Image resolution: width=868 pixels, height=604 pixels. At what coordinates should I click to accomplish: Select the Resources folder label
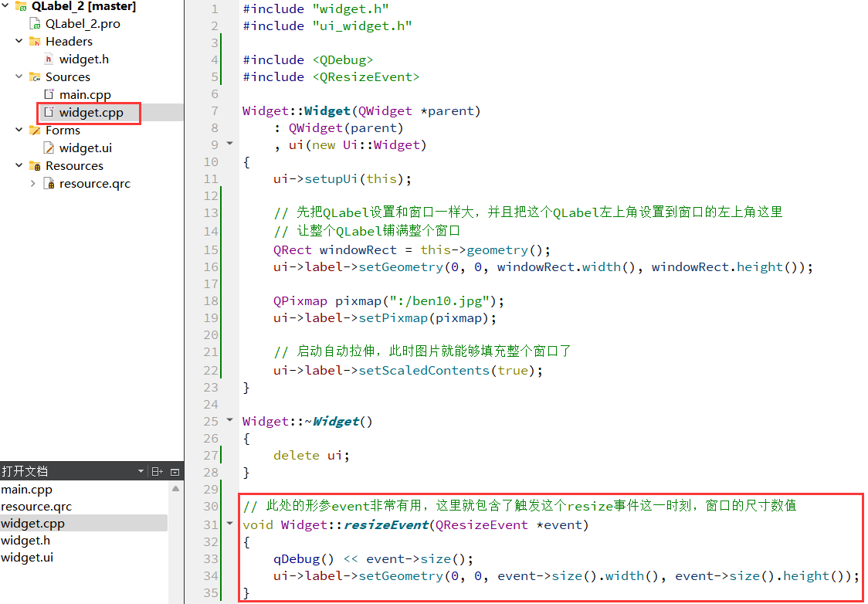point(74,165)
